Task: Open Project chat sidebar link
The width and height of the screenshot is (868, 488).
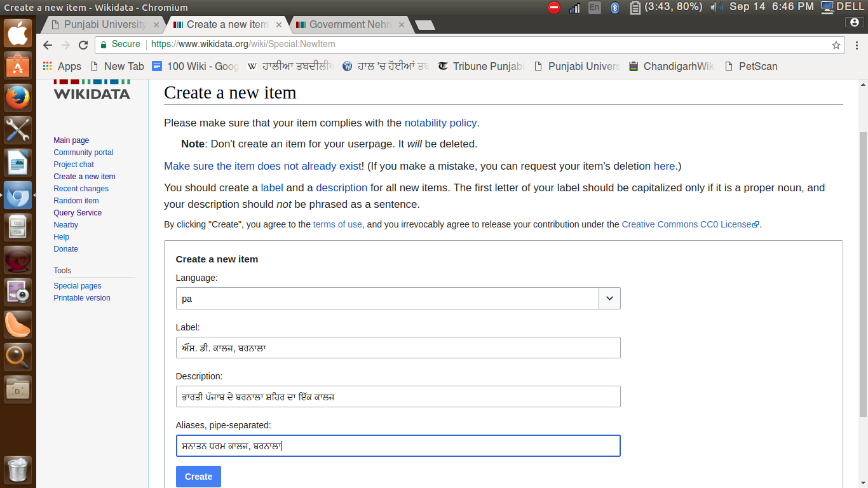Action: click(74, 165)
